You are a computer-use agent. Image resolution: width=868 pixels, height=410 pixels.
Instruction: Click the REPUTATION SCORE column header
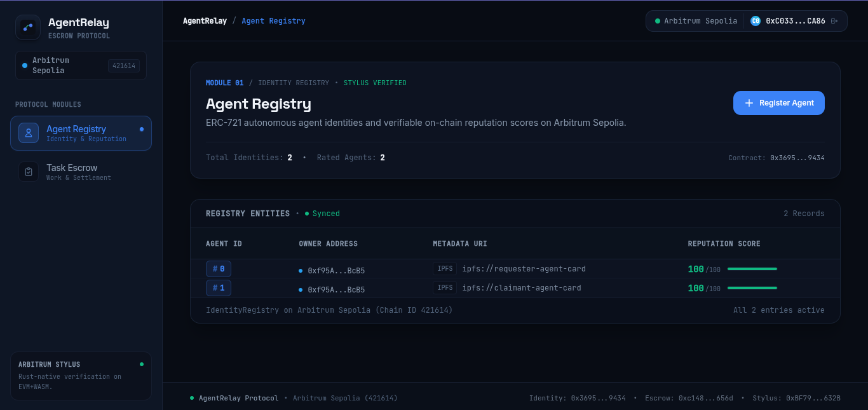click(x=724, y=244)
